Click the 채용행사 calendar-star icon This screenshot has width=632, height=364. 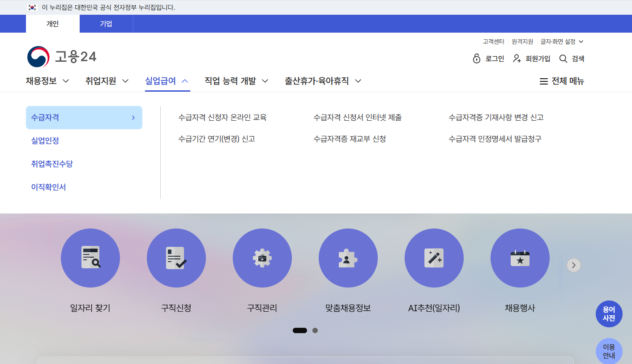(x=520, y=258)
